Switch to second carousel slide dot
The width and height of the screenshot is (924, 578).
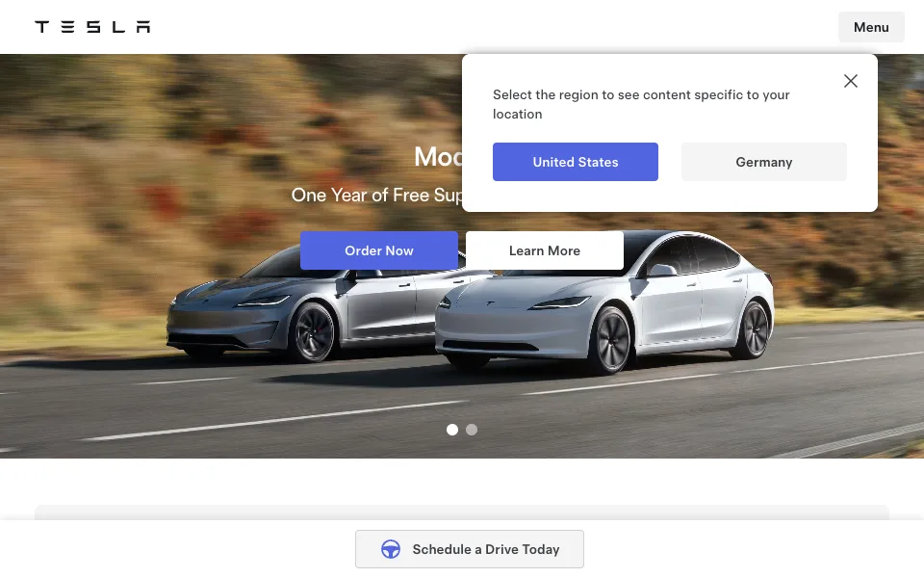pyautogui.click(x=472, y=430)
